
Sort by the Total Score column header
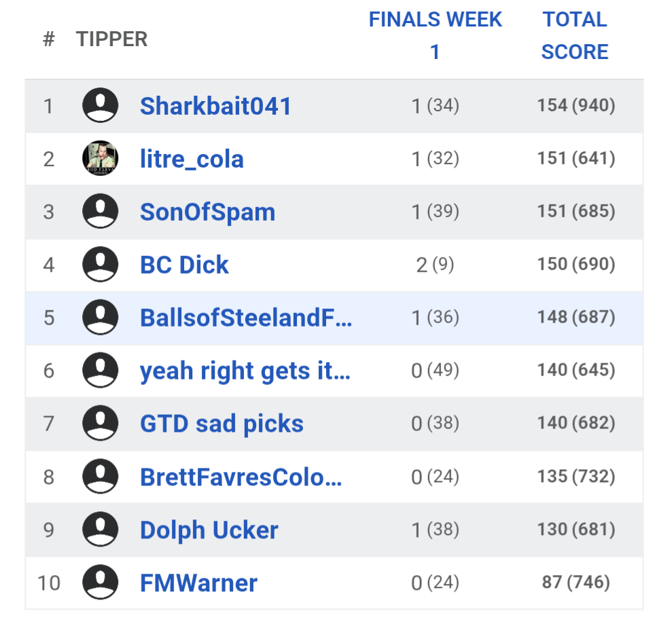point(574,36)
